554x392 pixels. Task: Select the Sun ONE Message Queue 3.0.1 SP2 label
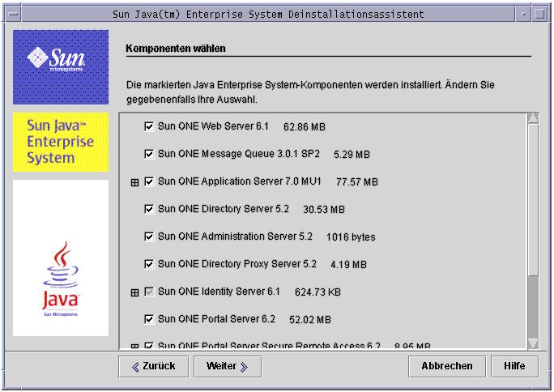pyautogui.click(x=239, y=154)
